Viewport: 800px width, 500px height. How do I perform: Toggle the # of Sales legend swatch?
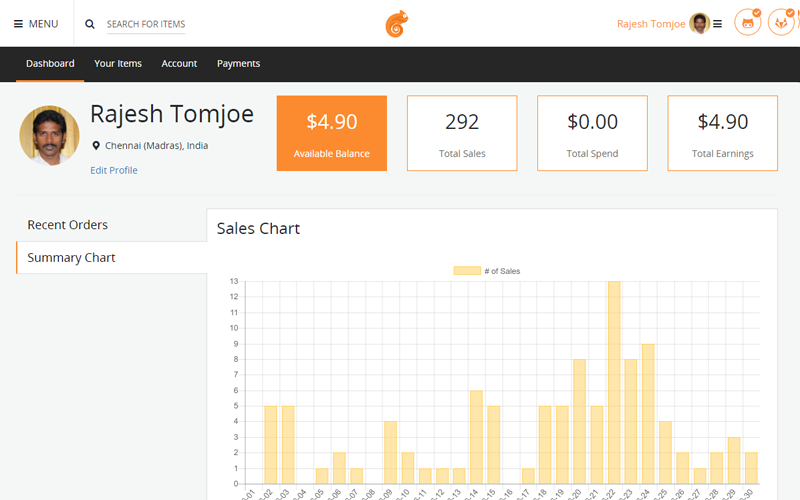pos(467,271)
